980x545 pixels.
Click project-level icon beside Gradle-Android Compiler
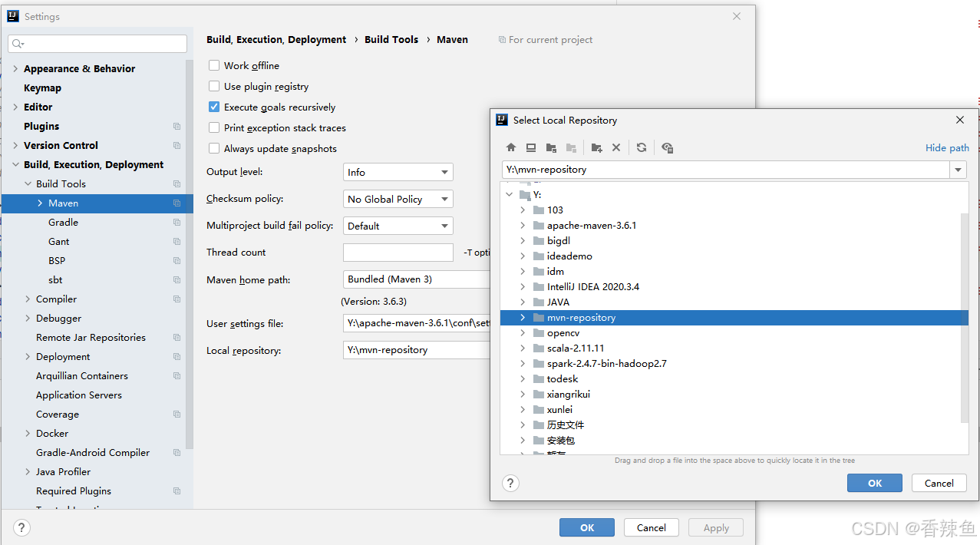pos(177,452)
